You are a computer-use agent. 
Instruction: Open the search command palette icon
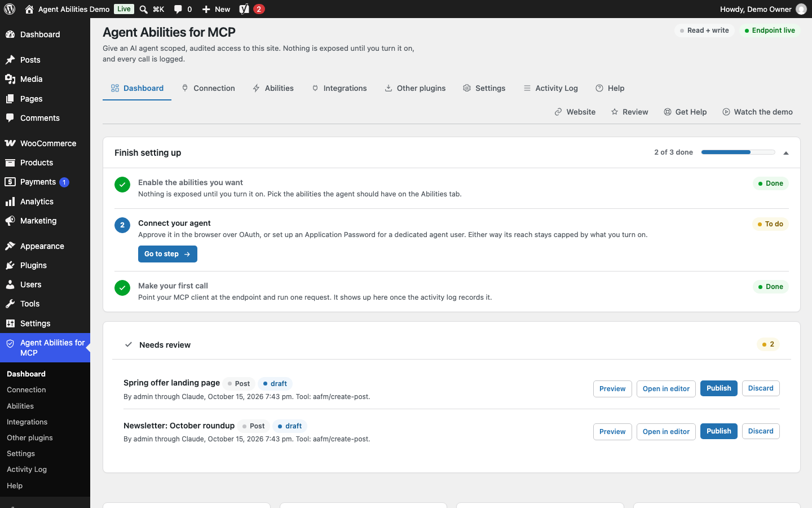[x=144, y=9]
